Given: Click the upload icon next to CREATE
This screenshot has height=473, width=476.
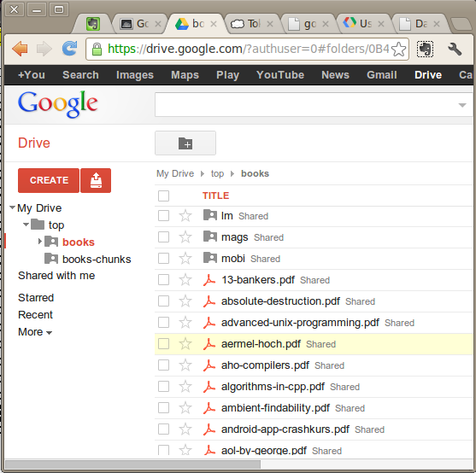Looking at the screenshot, I should click(x=96, y=180).
